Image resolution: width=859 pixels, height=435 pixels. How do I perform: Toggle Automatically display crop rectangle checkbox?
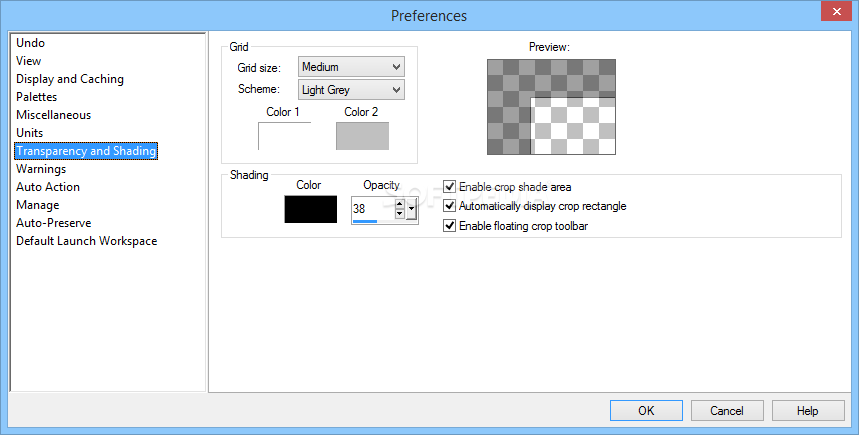[x=449, y=206]
